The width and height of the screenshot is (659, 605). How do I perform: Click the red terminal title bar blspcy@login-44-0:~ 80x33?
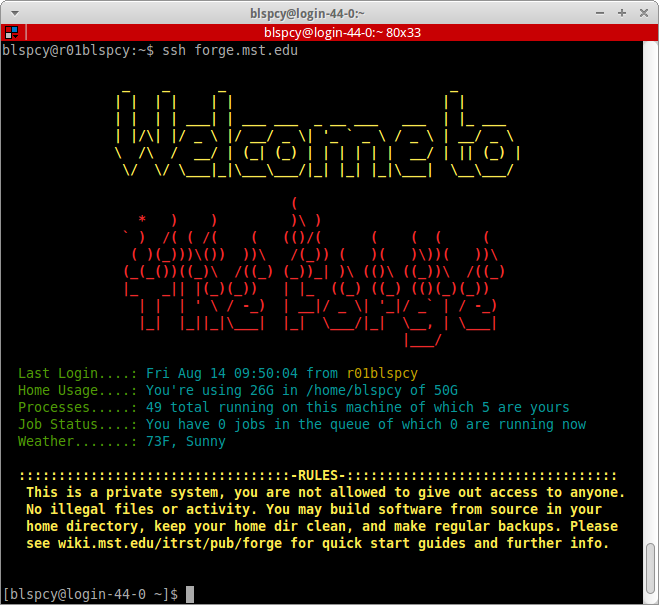tap(342, 32)
